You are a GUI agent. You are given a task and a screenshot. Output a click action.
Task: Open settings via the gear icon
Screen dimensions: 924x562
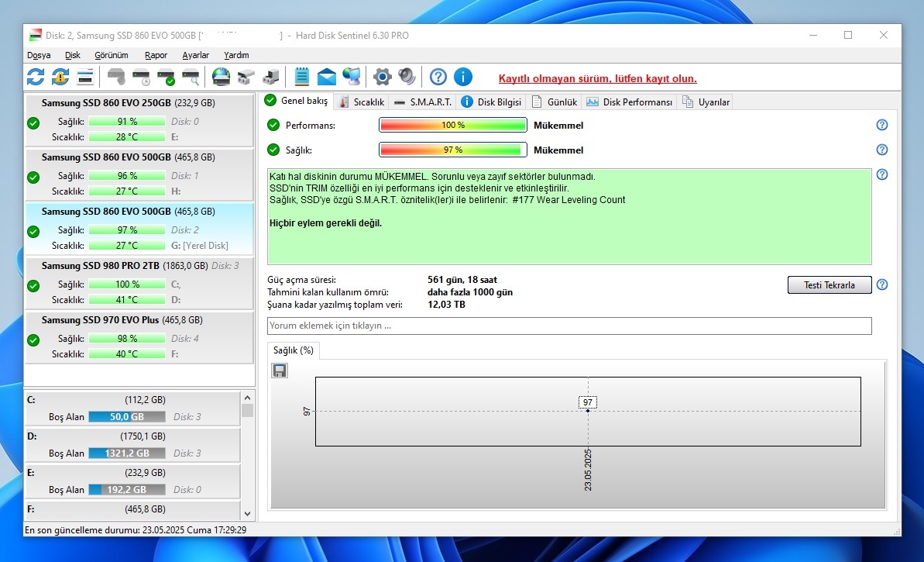coord(382,77)
